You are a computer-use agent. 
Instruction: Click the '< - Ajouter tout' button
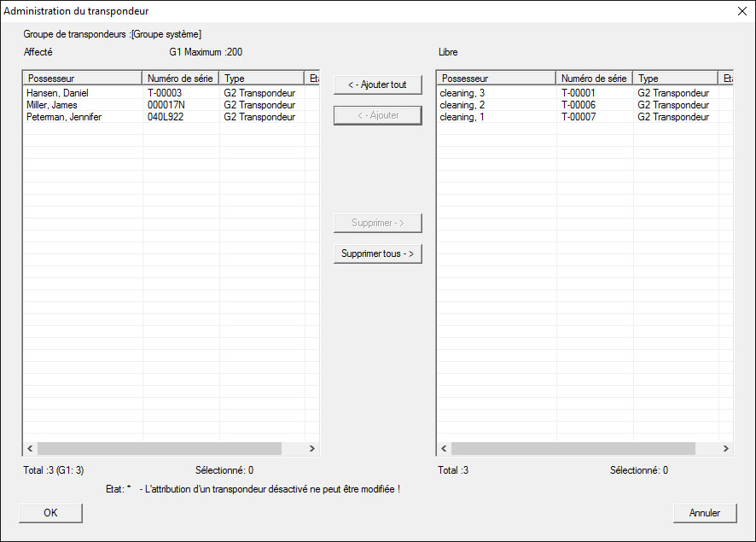[x=377, y=85]
